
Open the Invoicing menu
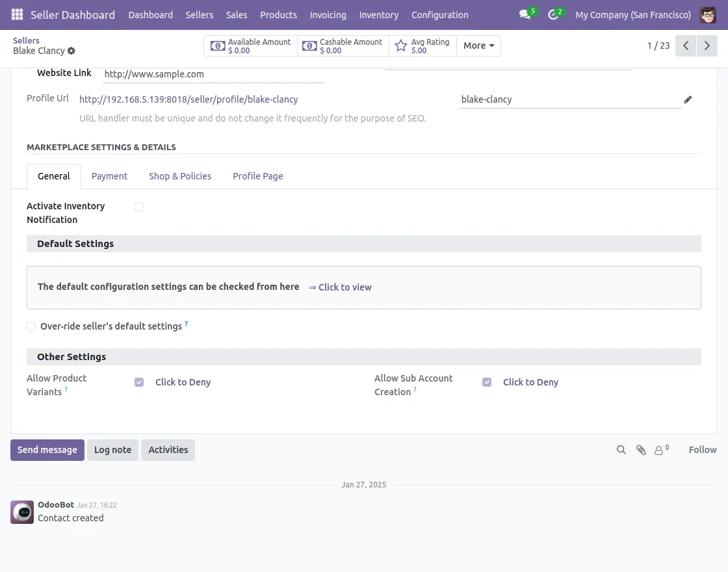coord(328,15)
